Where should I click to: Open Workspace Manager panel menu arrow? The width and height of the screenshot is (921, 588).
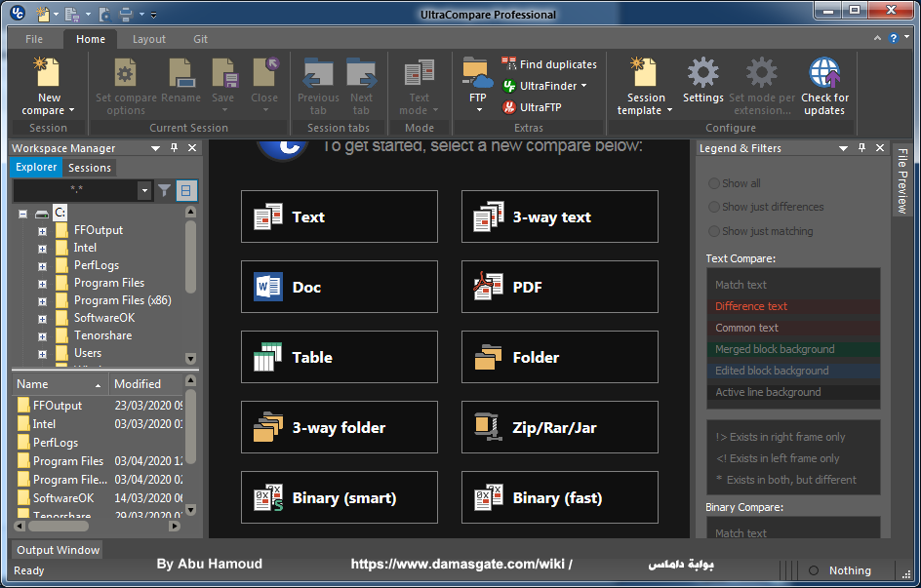pyautogui.click(x=156, y=148)
